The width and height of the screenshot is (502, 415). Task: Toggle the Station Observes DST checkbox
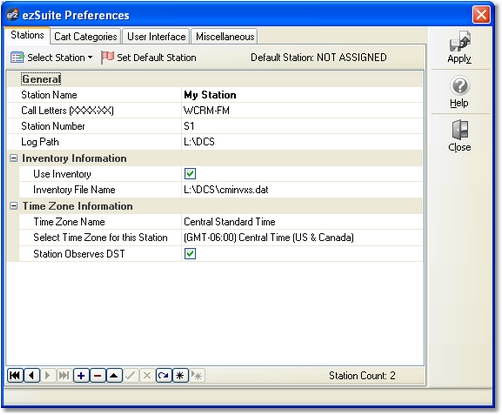[x=190, y=254]
